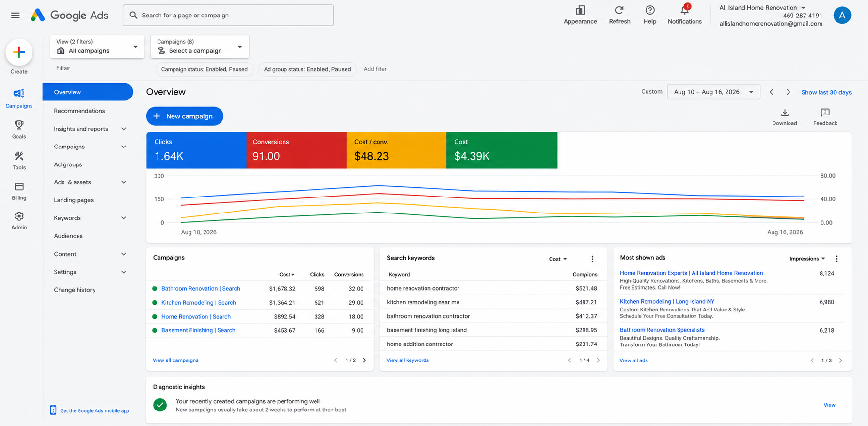Open Most shown ads three-dot menu

point(836,259)
